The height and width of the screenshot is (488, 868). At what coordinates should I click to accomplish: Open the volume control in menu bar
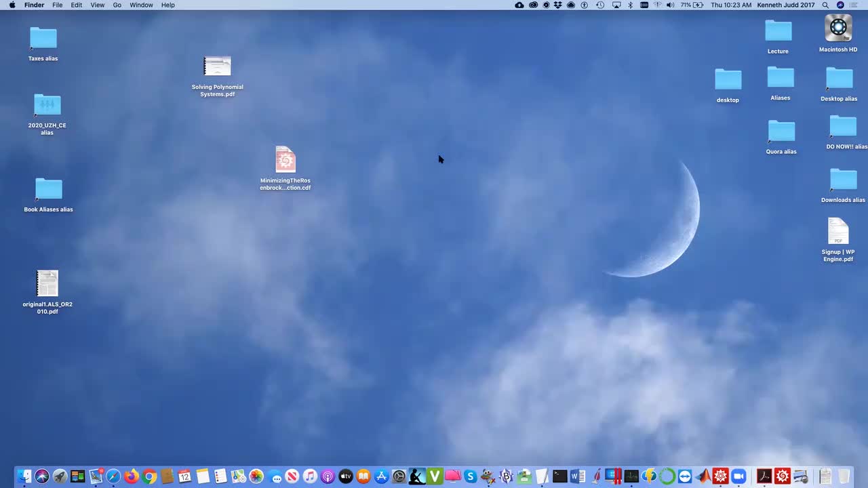coord(670,5)
